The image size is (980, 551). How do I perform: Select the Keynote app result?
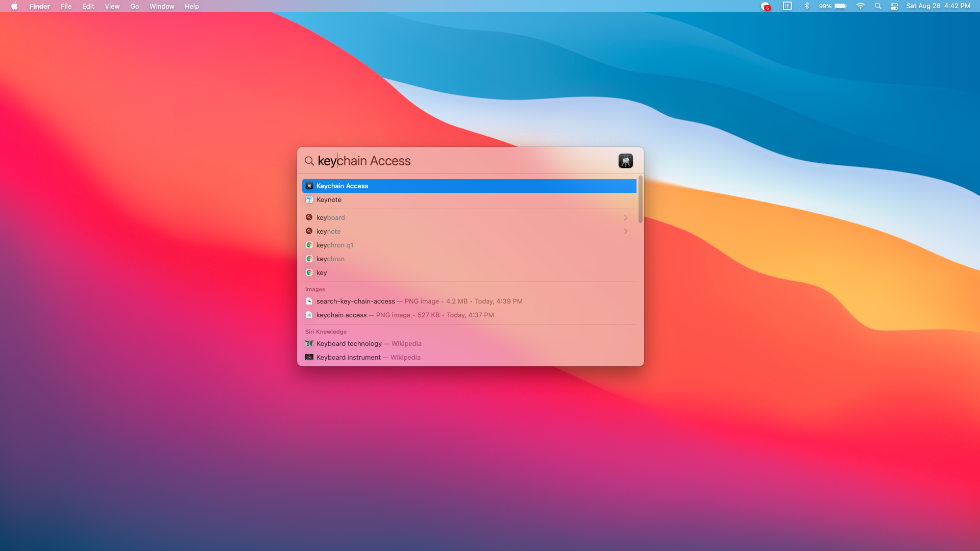(469, 199)
